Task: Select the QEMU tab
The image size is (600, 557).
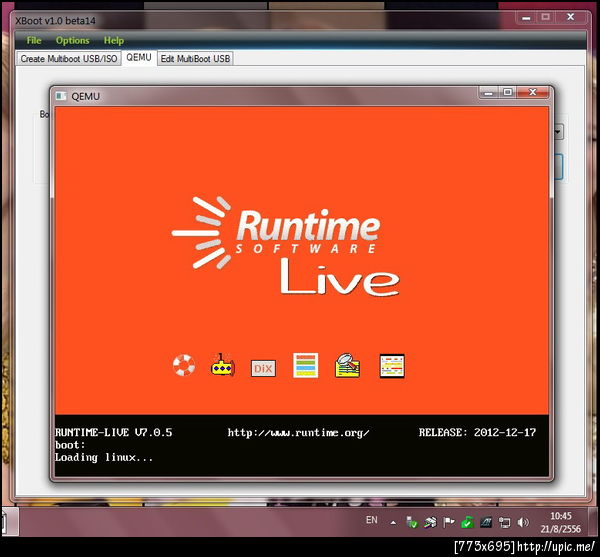Action: click(139, 58)
